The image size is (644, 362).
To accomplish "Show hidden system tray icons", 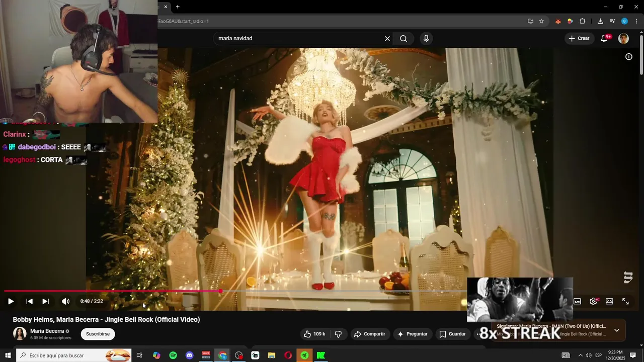I will click(x=580, y=355).
